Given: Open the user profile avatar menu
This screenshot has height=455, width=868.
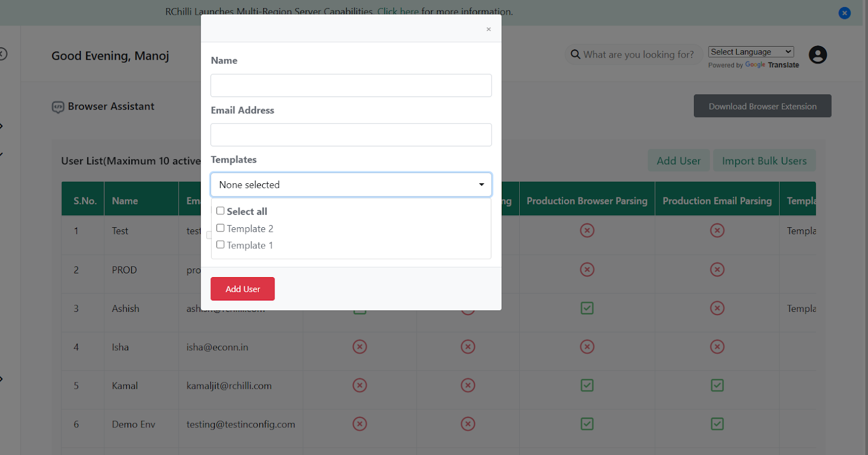Looking at the screenshot, I should 818,55.
